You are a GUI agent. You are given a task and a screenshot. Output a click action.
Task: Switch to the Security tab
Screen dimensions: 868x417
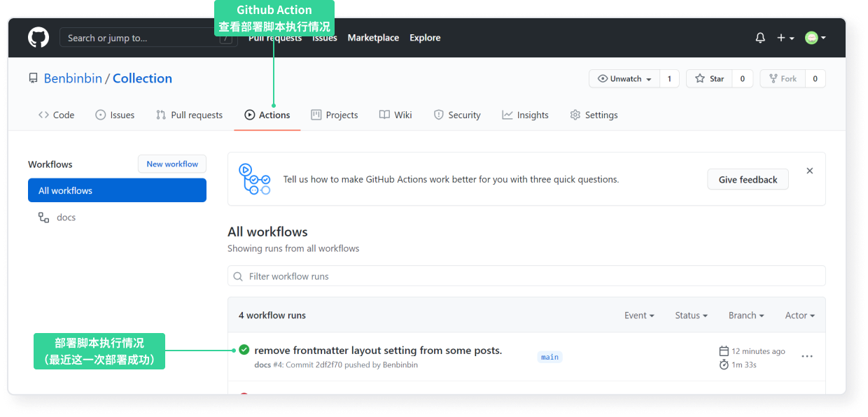(457, 115)
